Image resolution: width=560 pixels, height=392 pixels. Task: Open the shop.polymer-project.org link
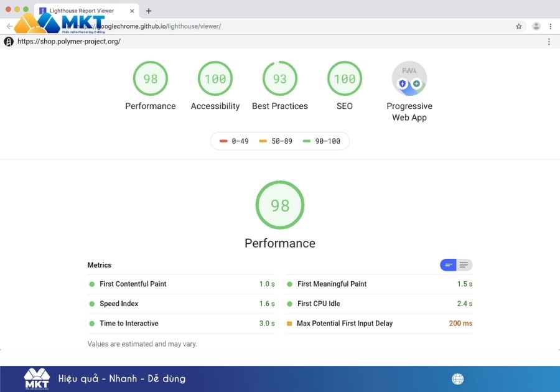click(x=69, y=42)
